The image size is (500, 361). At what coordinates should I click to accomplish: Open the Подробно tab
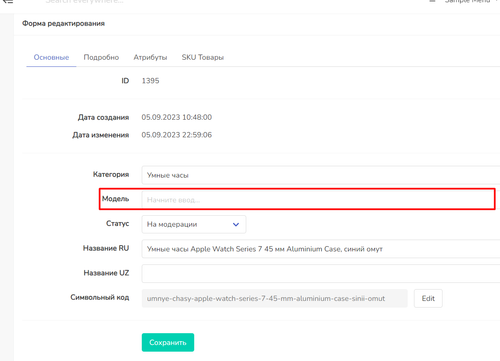point(101,57)
